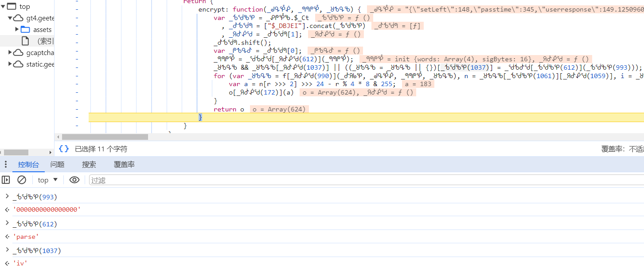Expand the assets folder arrow

17,29
